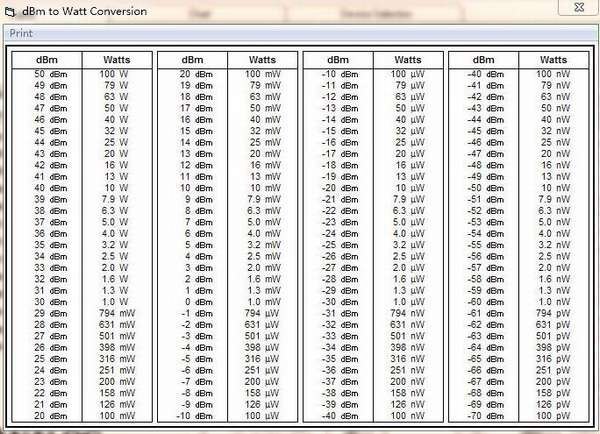This screenshot has width=600, height=434.
Task: Click the title bar window icon
Action: pyautogui.click(x=10, y=12)
